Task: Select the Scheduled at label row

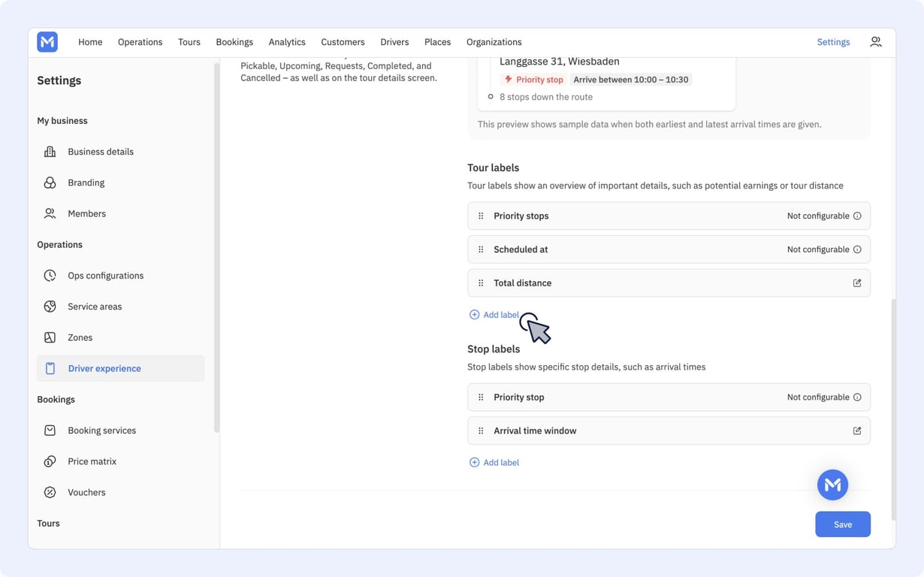Action: 669,249
